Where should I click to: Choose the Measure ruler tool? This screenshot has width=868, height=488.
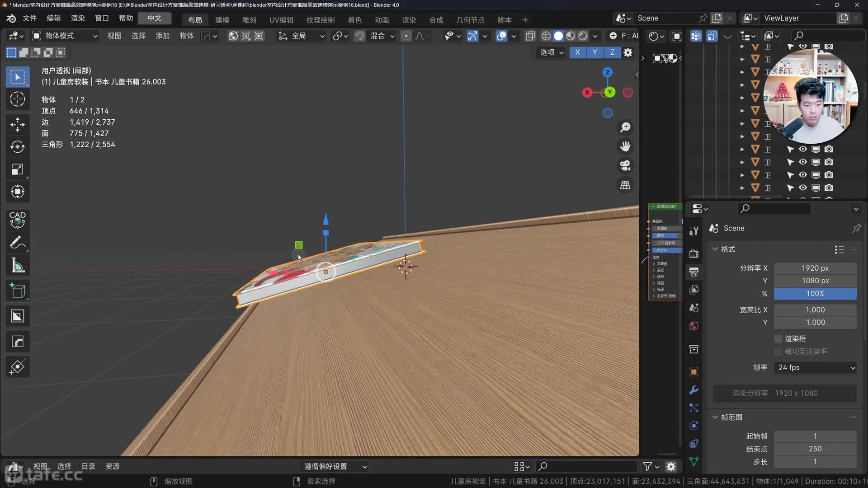coord(18,266)
